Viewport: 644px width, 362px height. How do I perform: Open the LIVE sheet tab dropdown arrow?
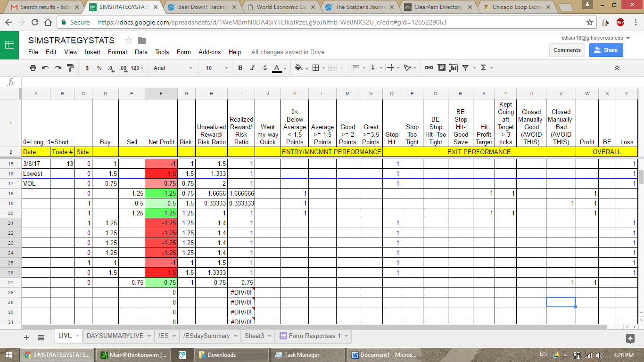click(77, 336)
